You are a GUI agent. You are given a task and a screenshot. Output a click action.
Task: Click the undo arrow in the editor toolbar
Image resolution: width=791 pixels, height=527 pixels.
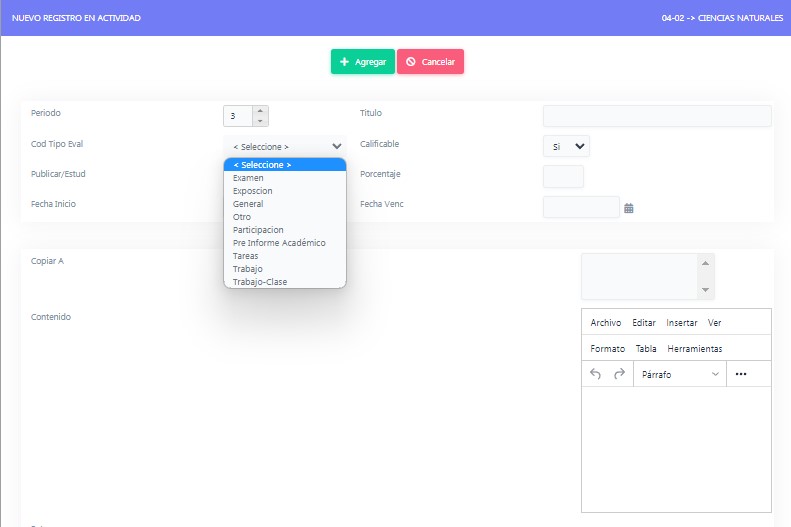[x=596, y=374]
